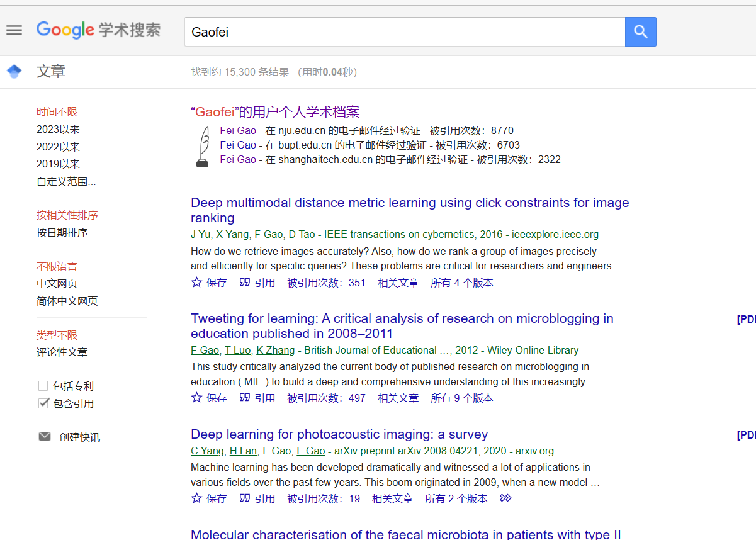The height and width of the screenshot is (540, 756).
Task: Click the envelope icon beside 创建快讯
Action: coord(45,436)
